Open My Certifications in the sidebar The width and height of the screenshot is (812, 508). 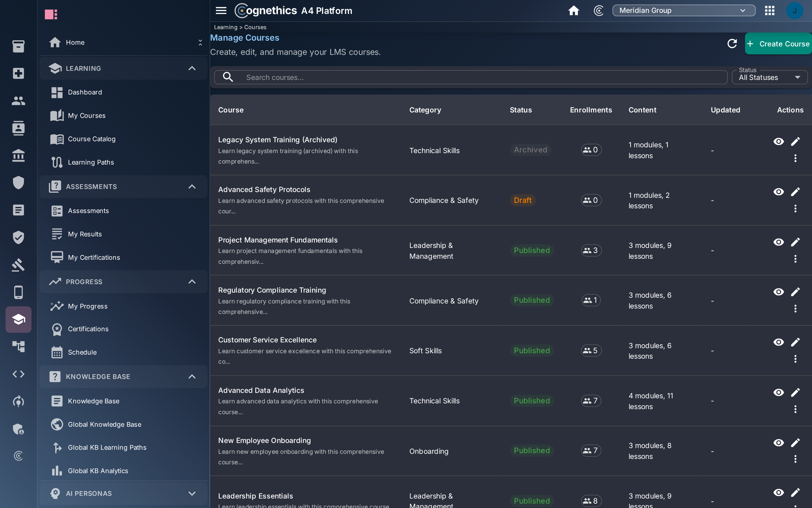tap(123, 257)
